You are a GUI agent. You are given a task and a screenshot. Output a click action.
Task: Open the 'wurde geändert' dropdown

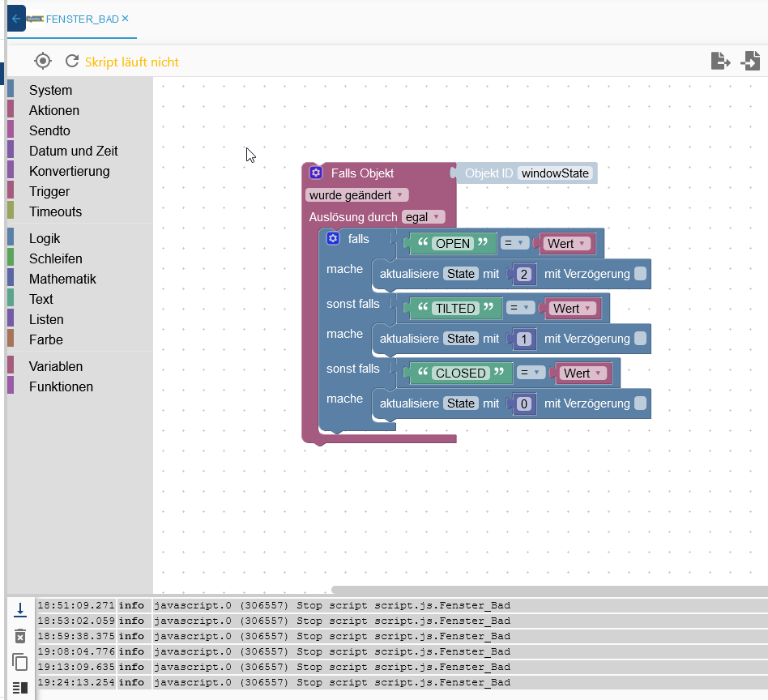356,195
